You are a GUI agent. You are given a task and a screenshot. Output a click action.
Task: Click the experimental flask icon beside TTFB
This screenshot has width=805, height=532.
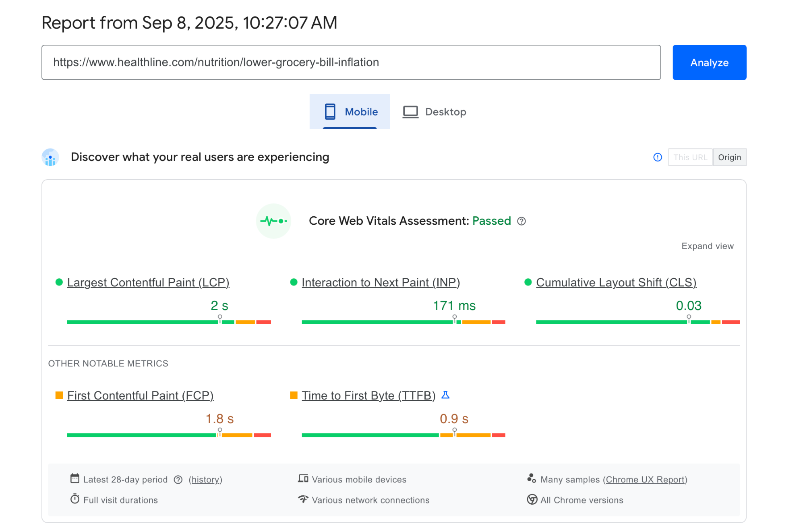(x=445, y=395)
